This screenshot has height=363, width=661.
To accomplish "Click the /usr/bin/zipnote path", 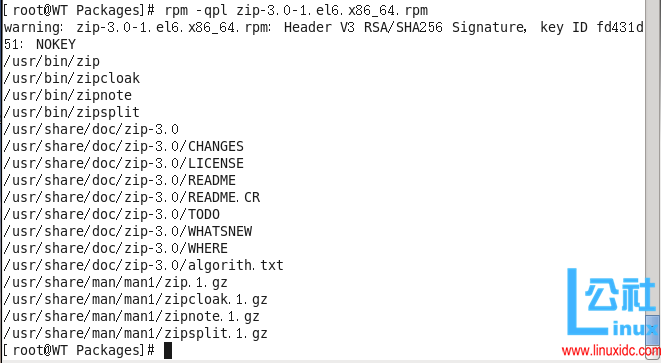I will click(x=67, y=95).
